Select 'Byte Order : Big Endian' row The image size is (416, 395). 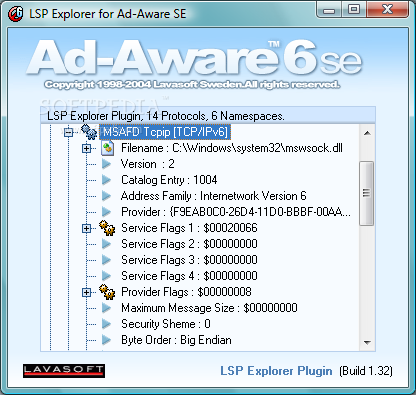click(176, 340)
